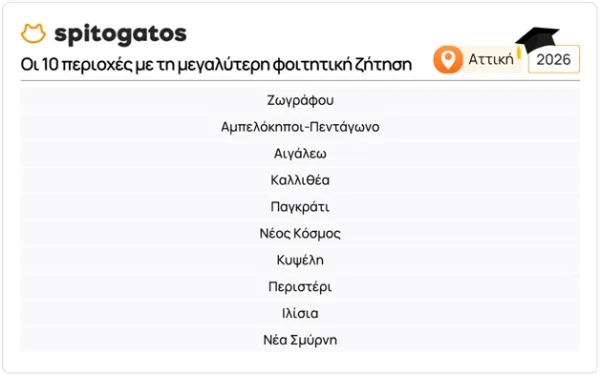Select Νέα Σμύρνη from the list
The image size is (600, 376).
tap(300, 340)
